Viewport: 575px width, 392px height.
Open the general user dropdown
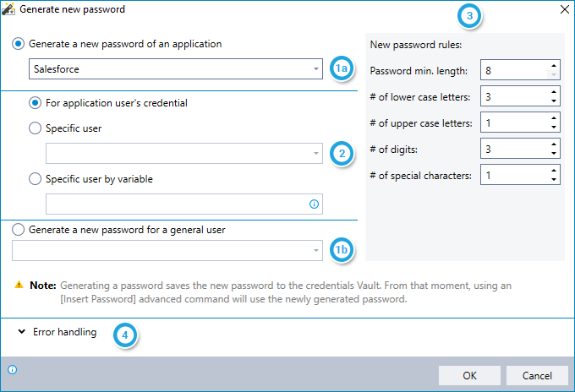[315, 250]
